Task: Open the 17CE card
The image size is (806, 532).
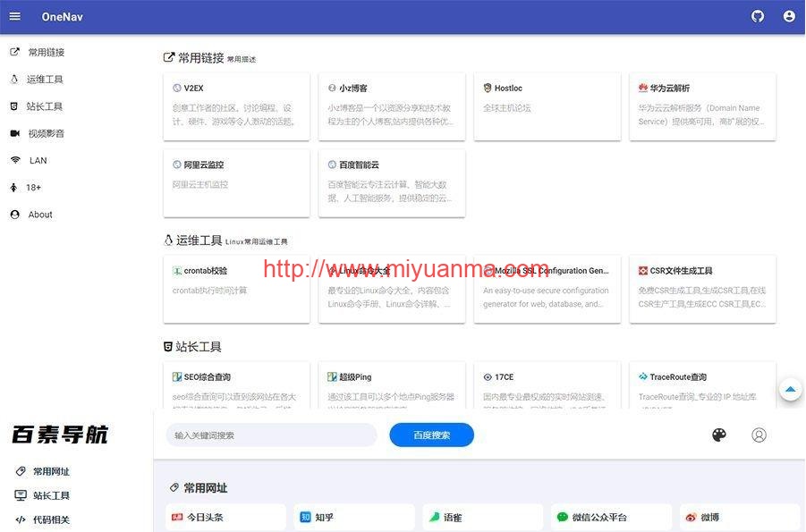Action: (x=547, y=385)
